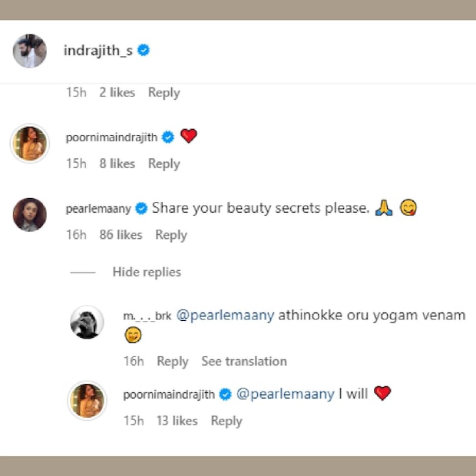The width and height of the screenshot is (476, 476).
Task: Click verified badge next to poornimaindrajith heart comment
Action: pyautogui.click(x=168, y=137)
